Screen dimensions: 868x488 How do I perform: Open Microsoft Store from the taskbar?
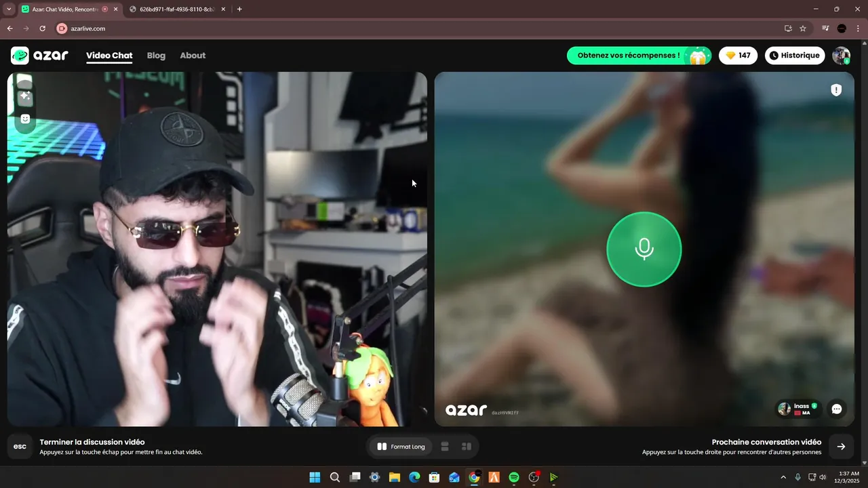(x=434, y=477)
